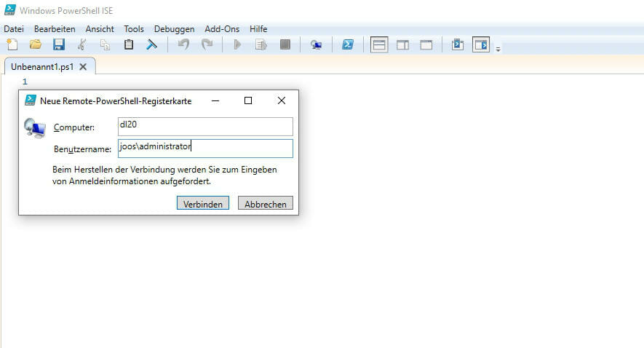
Task: Click the computer network icon in dialog
Action: click(34, 128)
